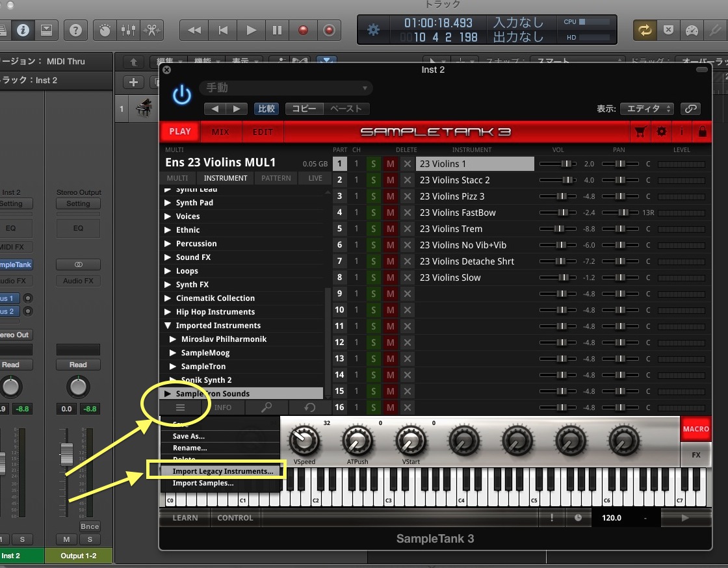Open the hamburger menu below the browser
Screen dimensions: 728x568
180,407
